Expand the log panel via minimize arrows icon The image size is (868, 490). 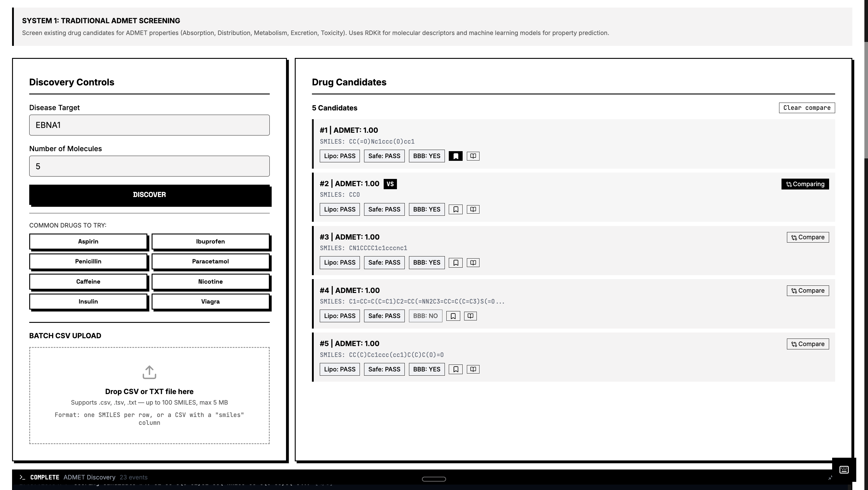click(830, 478)
